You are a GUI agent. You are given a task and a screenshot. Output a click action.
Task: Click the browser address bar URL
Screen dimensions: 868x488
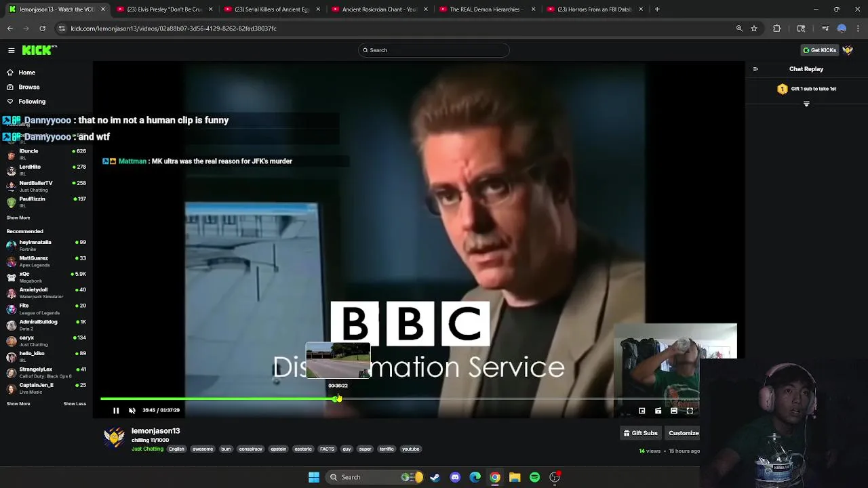click(174, 28)
